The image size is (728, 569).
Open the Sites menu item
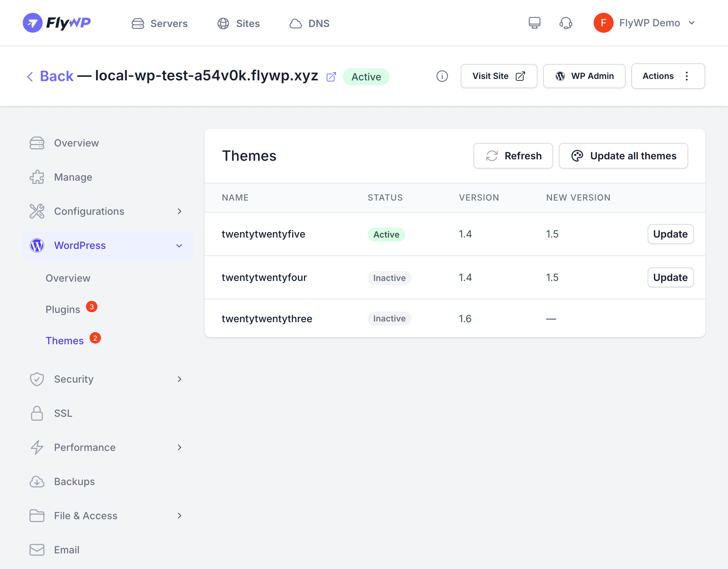click(239, 23)
